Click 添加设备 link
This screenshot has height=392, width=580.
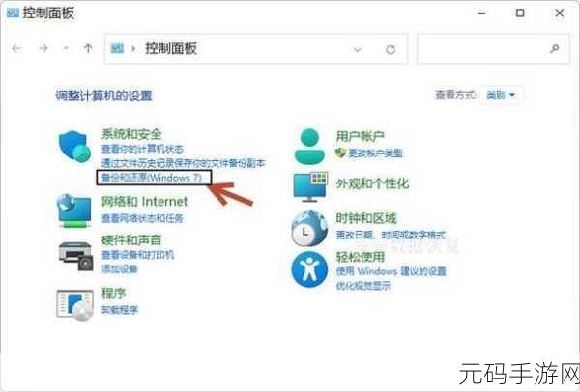tap(120, 269)
